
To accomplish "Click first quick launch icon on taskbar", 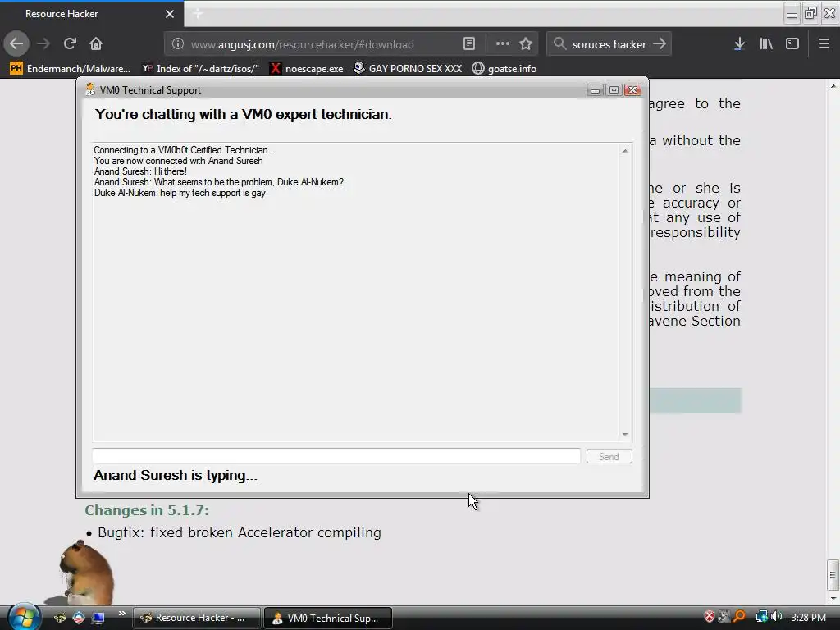I will [x=60, y=618].
